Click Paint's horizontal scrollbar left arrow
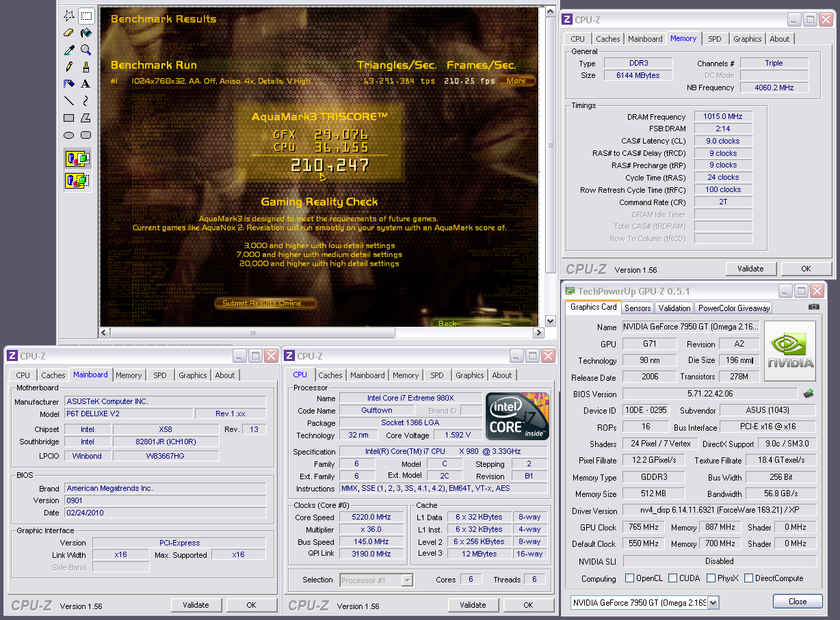This screenshot has width=840, height=620. [x=105, y=333]
